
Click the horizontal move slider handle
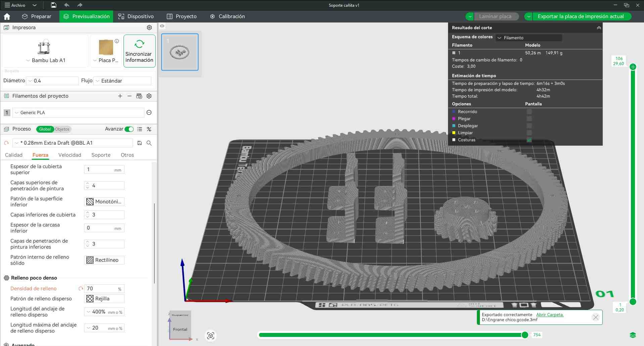click(525, 335)
